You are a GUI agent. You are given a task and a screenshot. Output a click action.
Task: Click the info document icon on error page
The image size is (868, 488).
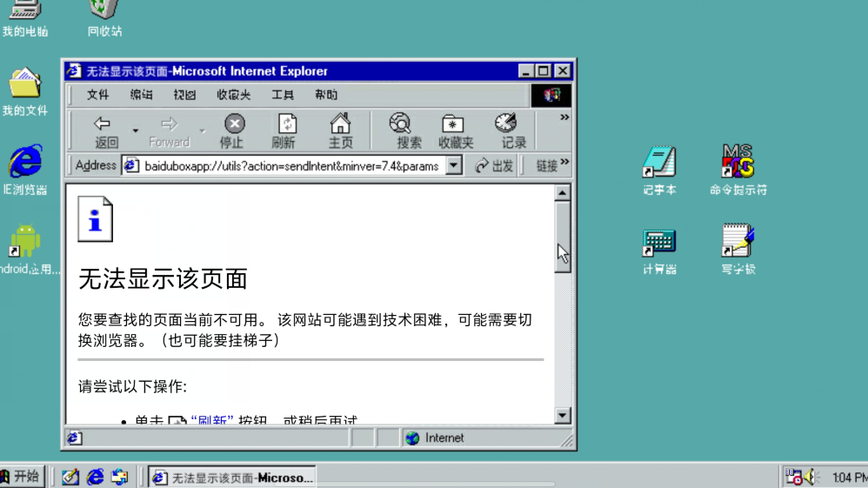(x=95, y=219)
